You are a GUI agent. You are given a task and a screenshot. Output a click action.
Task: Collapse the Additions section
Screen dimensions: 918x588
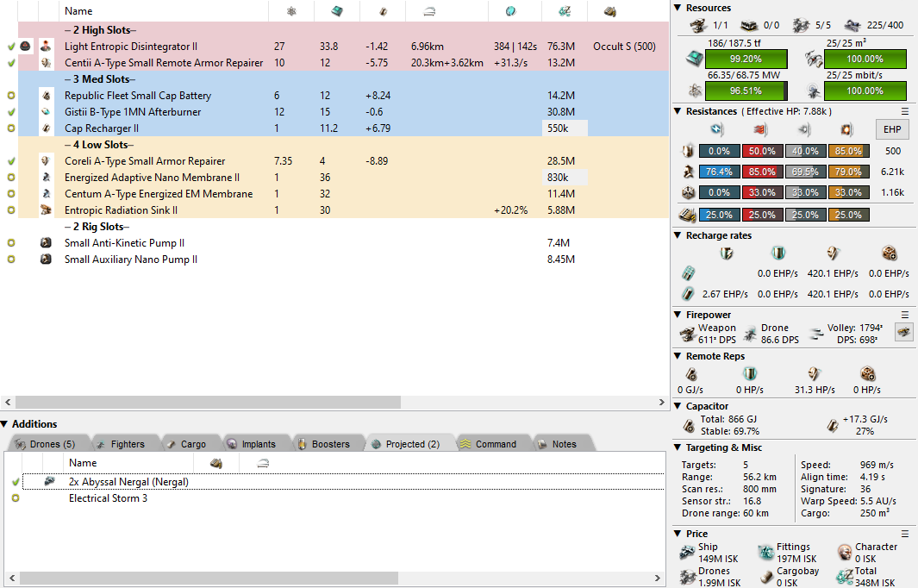pos(5,424)
